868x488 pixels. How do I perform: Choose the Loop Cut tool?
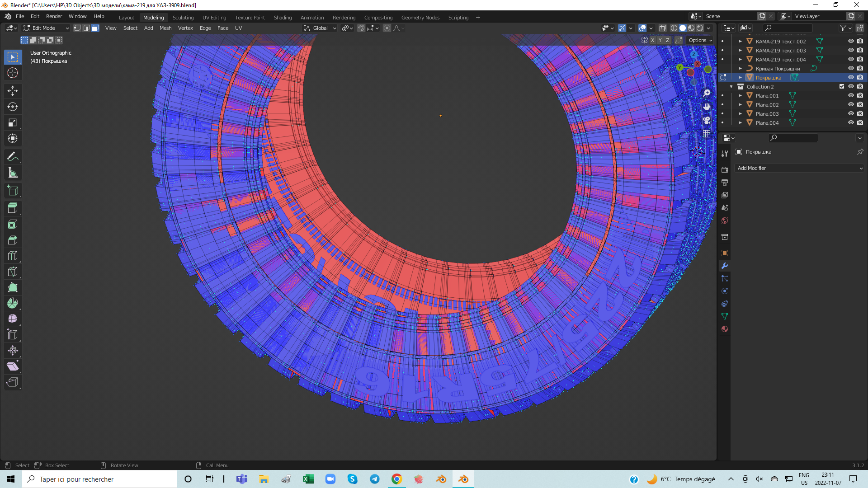[13, 256]
